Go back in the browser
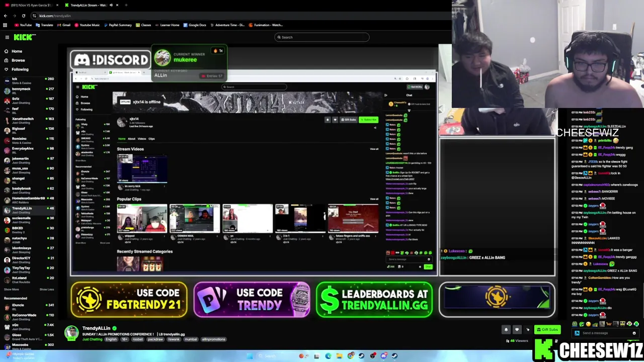 coord(6,16)
